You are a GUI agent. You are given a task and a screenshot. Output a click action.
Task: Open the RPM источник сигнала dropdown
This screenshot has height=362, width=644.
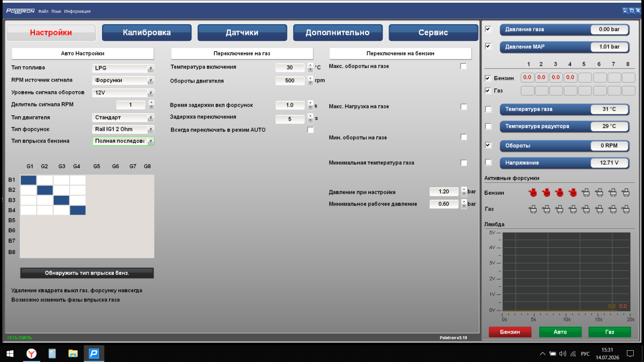123,80
